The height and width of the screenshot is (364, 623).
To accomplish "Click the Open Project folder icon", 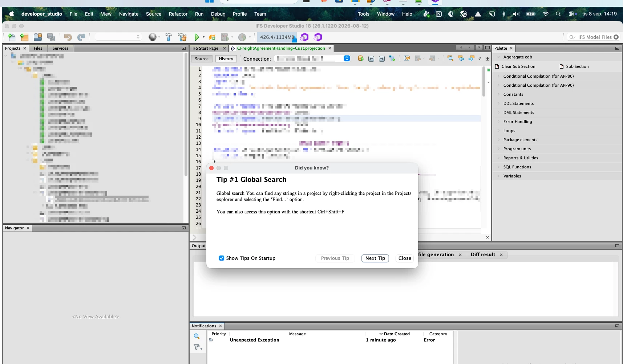I will click(x=38, y=37).
